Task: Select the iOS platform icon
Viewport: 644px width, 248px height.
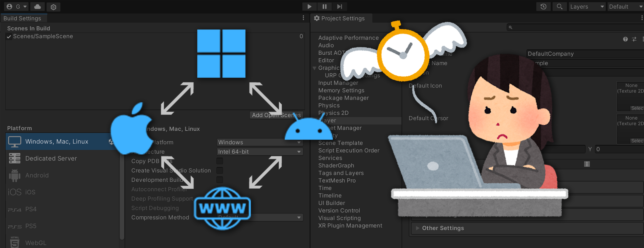Action: coord(15,192)
